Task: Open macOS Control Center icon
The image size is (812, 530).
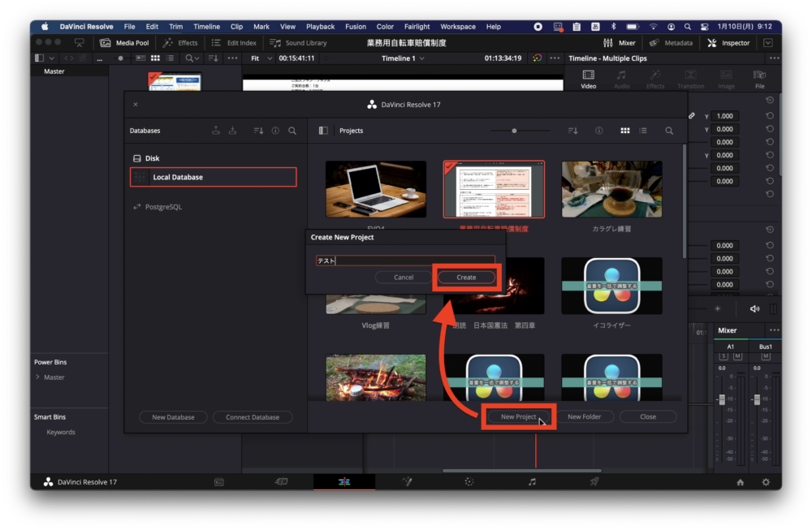Action: point(704,27)
